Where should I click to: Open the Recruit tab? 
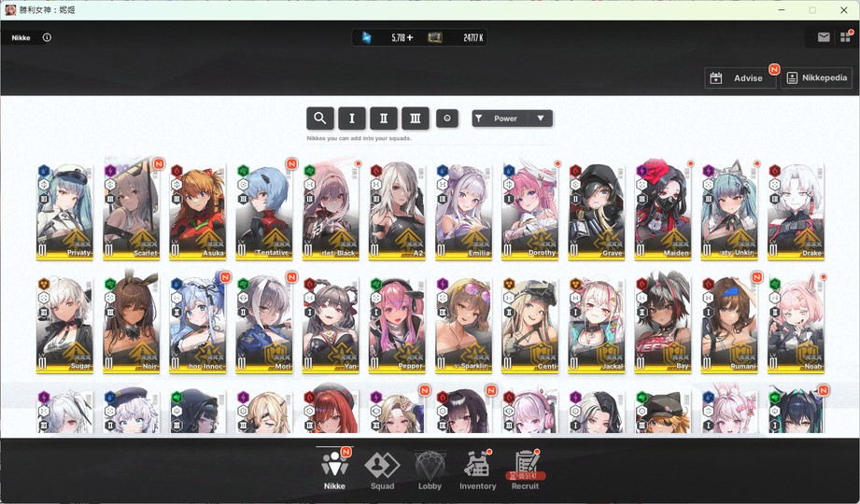(x=525, y=469)
